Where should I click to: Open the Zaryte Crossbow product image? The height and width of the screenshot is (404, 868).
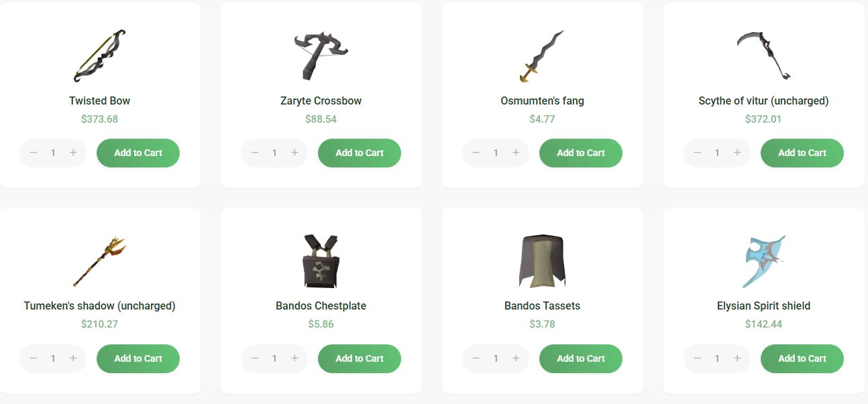321,56
